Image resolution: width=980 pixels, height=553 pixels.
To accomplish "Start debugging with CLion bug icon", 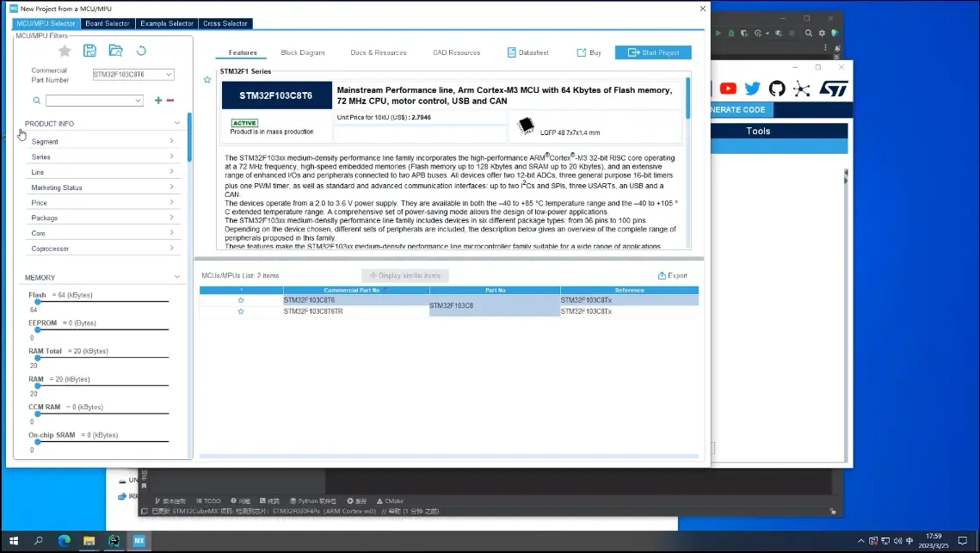I will point(731,34).
